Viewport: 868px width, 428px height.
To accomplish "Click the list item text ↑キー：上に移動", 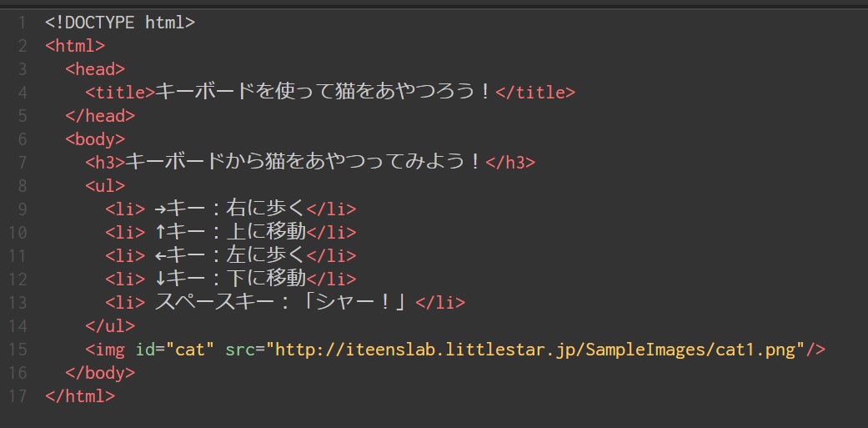I will [231, 232].
